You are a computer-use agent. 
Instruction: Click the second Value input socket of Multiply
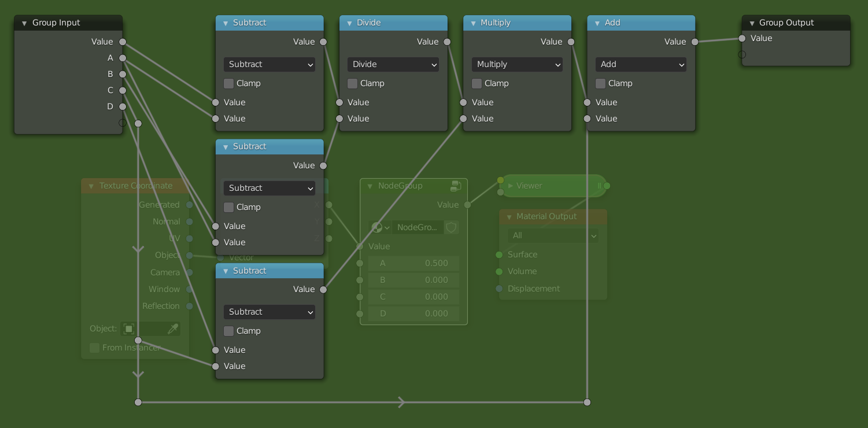pos(463,119)
